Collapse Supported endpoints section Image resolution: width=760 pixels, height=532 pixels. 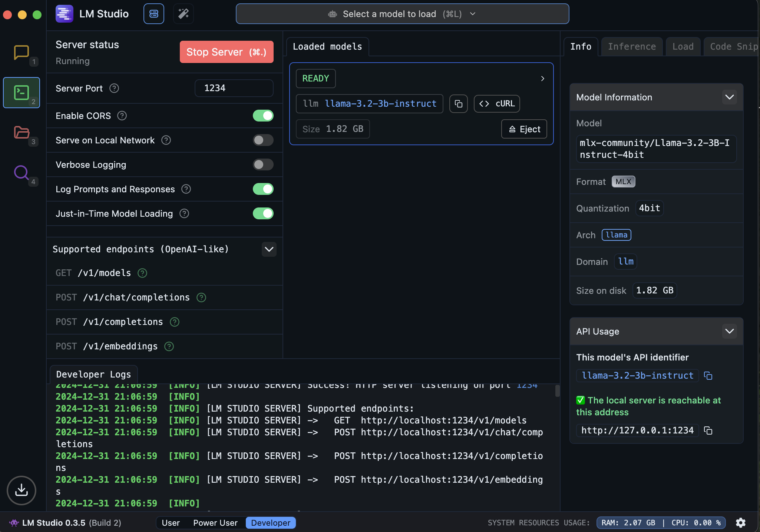(269, 249)
